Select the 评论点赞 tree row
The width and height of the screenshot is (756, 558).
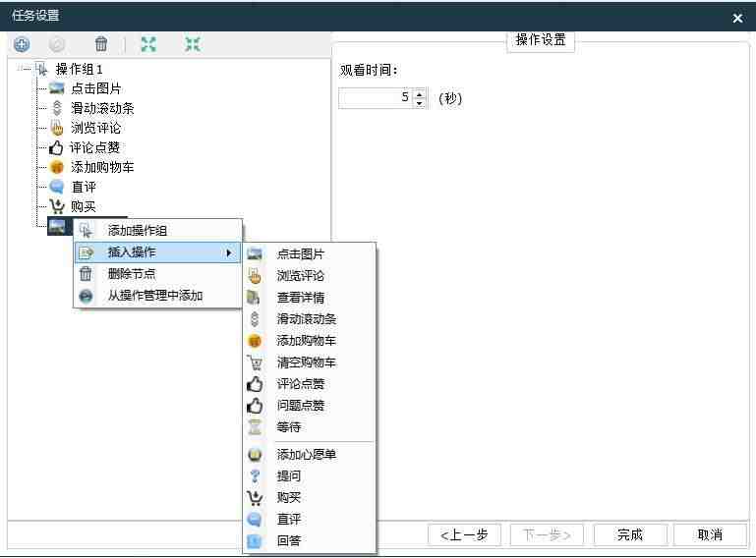tap(94, 147)
